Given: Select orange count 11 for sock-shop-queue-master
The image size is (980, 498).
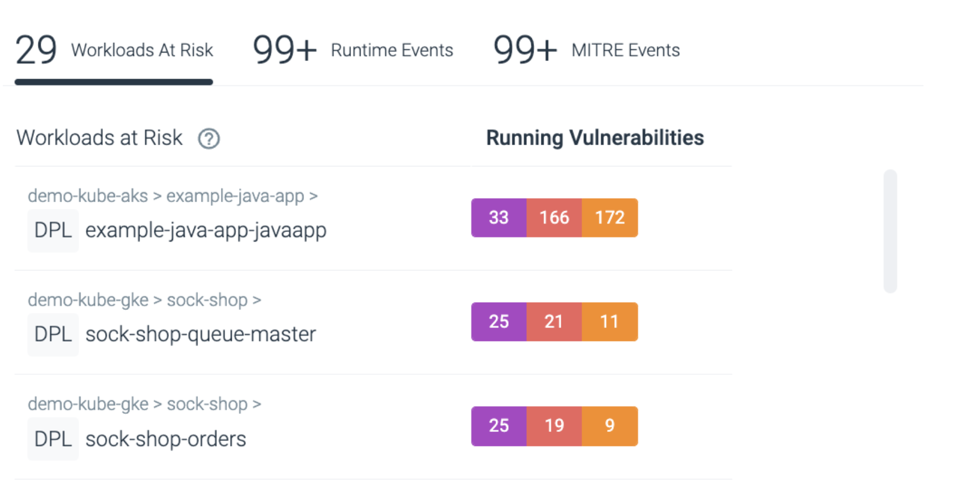Looking at the screenshot, I should tap(610, 322).
